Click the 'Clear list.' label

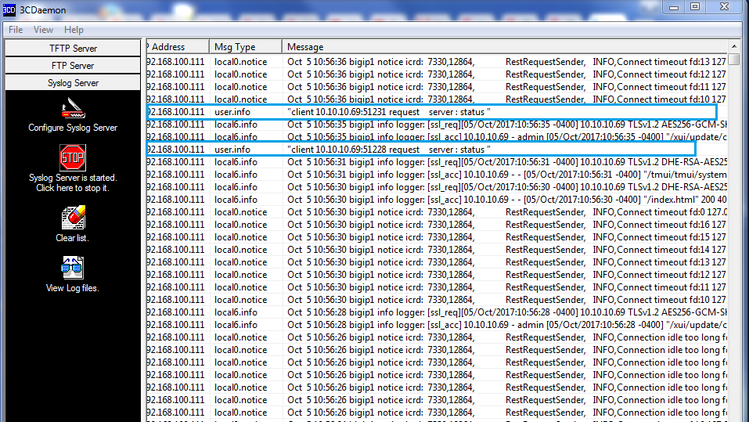[x=72, y=238]
